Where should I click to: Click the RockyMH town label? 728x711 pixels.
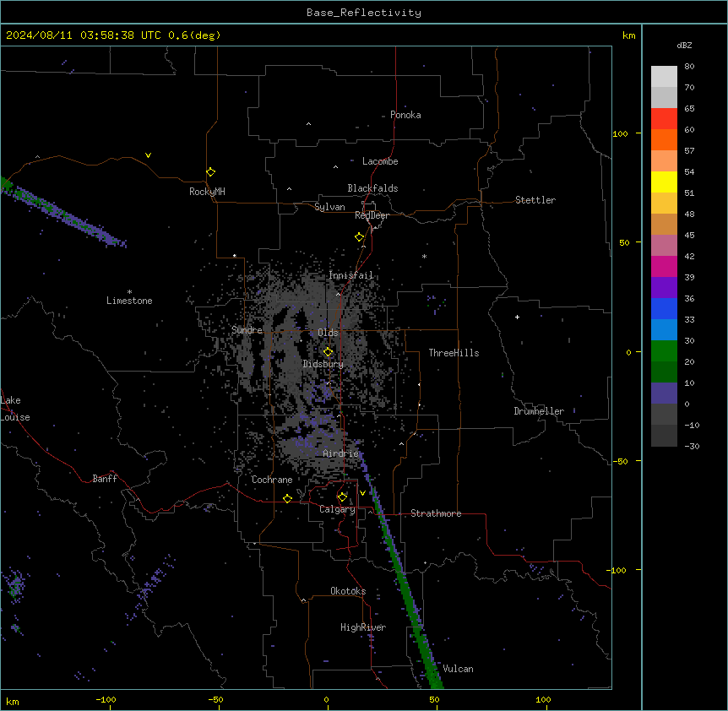click(x=207, y=192)
